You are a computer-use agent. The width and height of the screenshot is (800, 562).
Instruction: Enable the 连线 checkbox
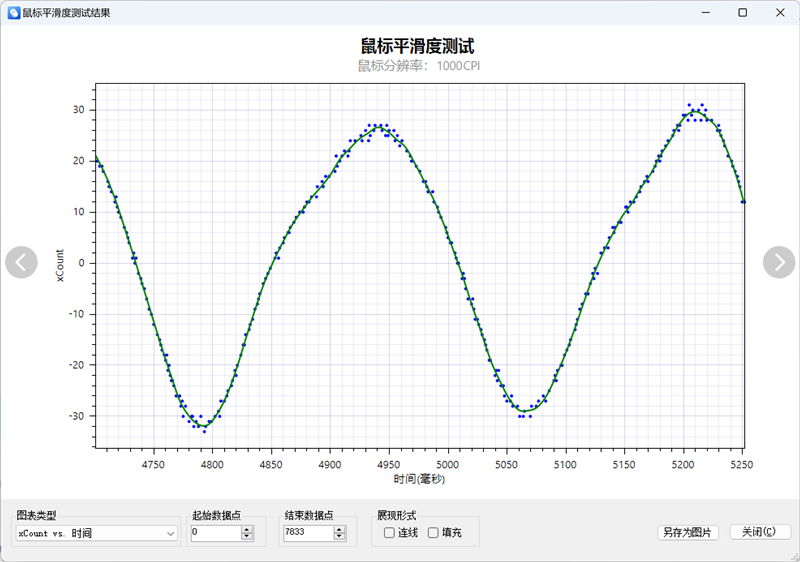[x=389, y=533]
